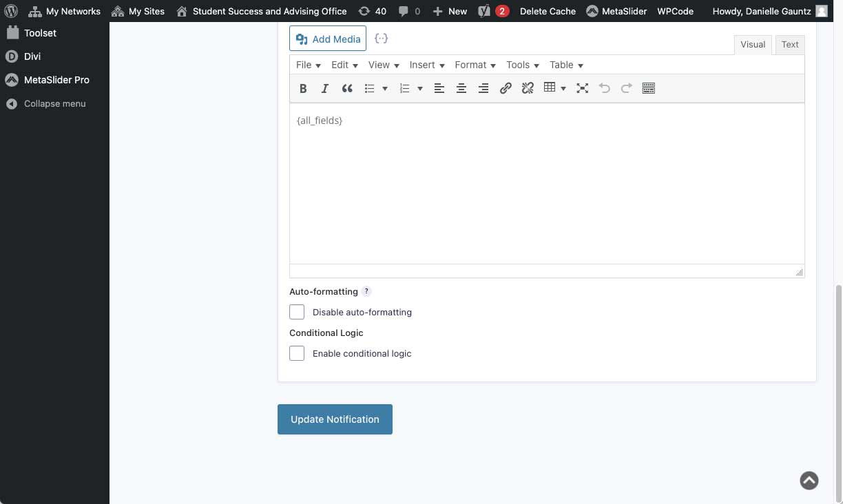Click the Yoast SEO notifications icon

point(493,11)
